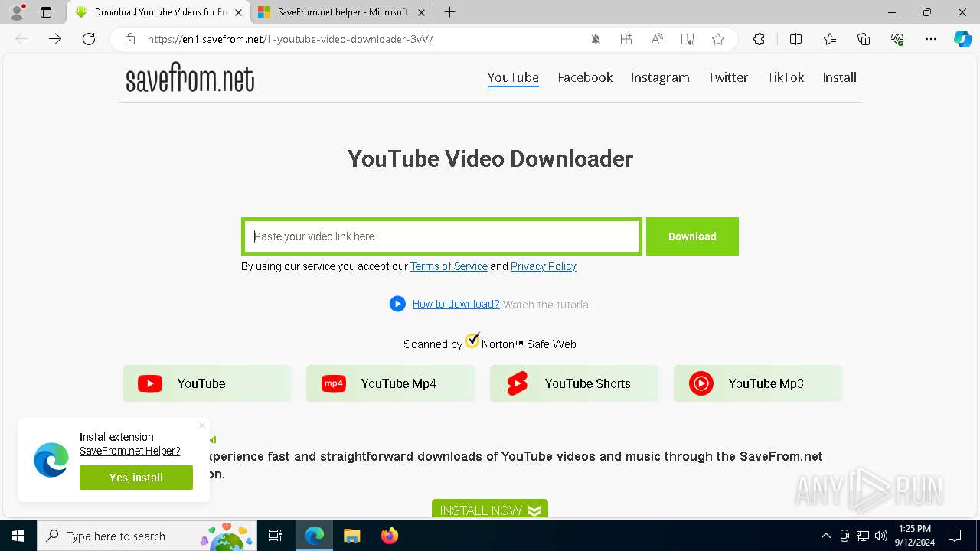
Task: Close the SaveFrom.net helper tab
Action: coord(422,12)
